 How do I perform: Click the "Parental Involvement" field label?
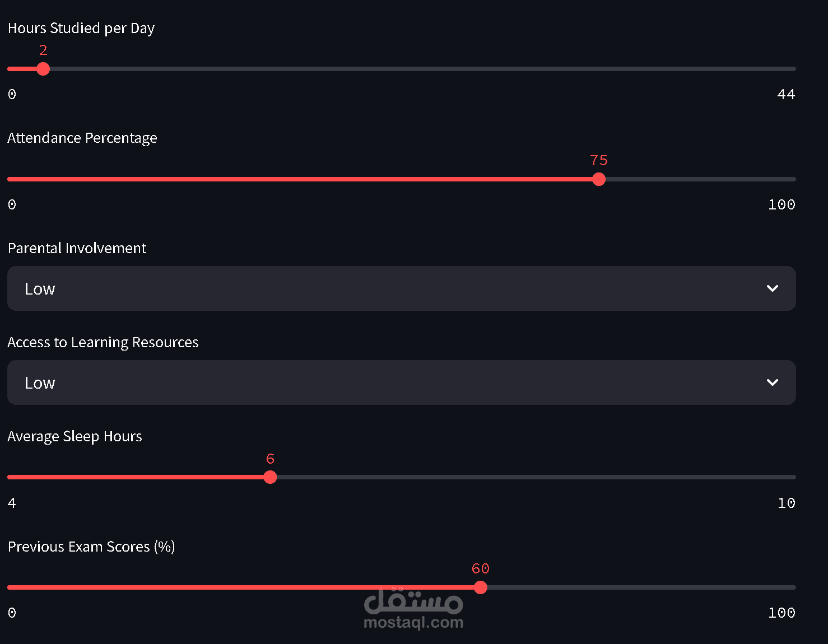tap(77, 248)
